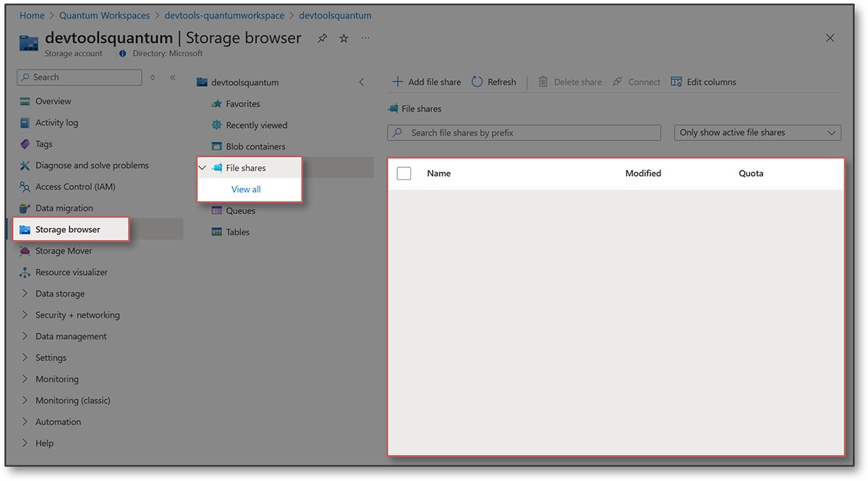Pin the Storage browser page
Viewport: 868px width, 481px height.
tap(322, 38)
